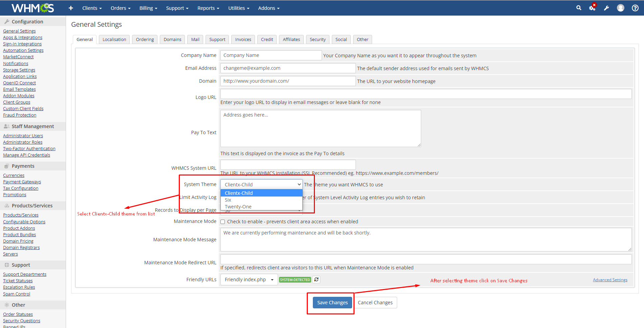Choose the Six theme option
This screenshot has width=644, height=328.
228,200
